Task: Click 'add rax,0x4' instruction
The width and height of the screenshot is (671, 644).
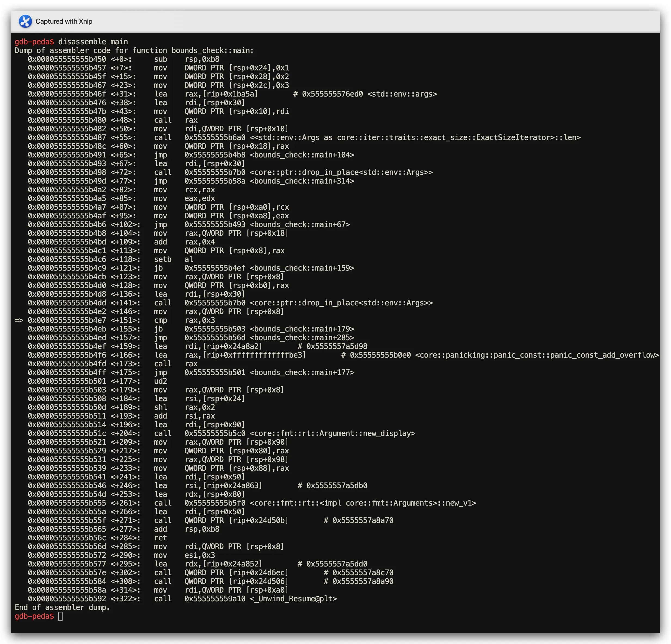Action: pos(184,242)
